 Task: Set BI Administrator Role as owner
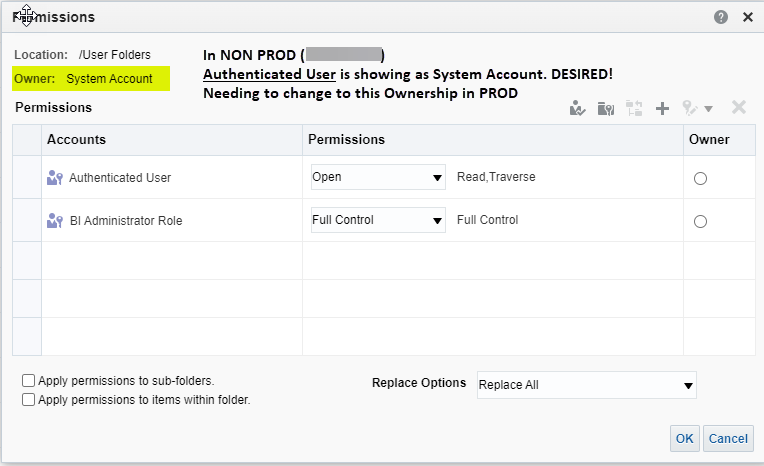click(700, 221)
